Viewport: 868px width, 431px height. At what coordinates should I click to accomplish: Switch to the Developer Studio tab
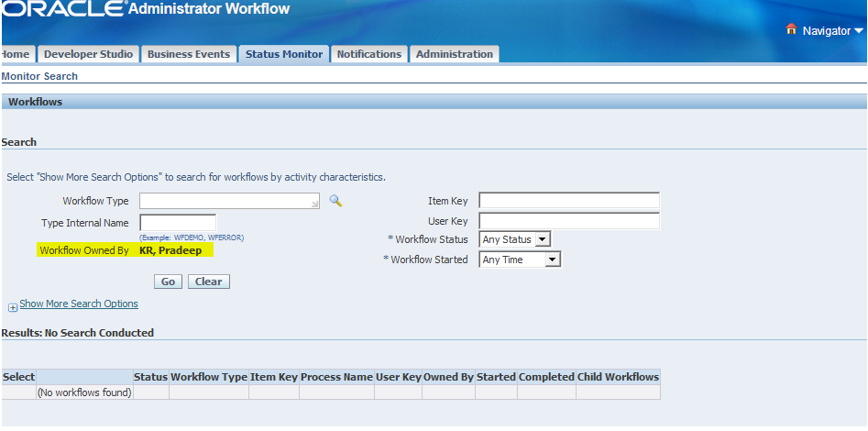point(88,54)
